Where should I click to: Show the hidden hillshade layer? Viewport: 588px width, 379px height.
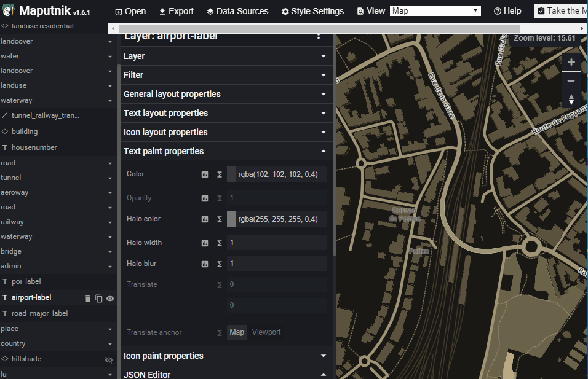click(109, 359)
